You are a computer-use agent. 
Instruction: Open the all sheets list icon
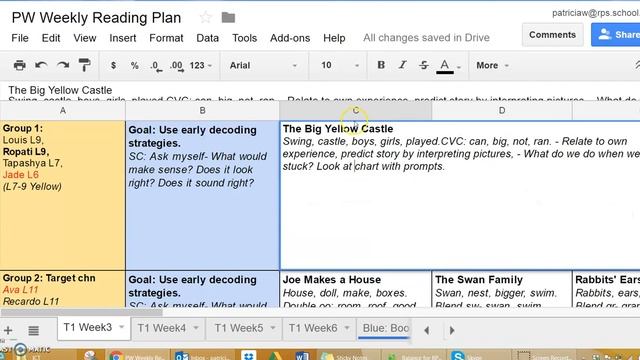[x=33, y=330]
